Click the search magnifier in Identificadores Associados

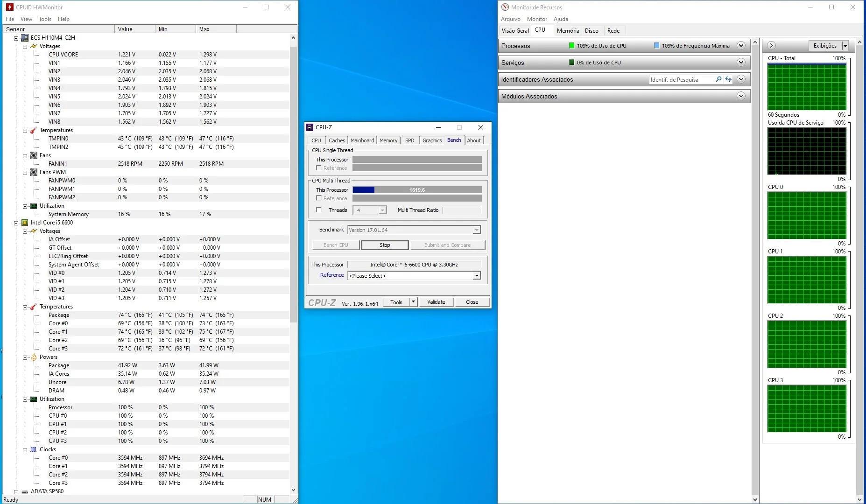click(x=718, y=79)
